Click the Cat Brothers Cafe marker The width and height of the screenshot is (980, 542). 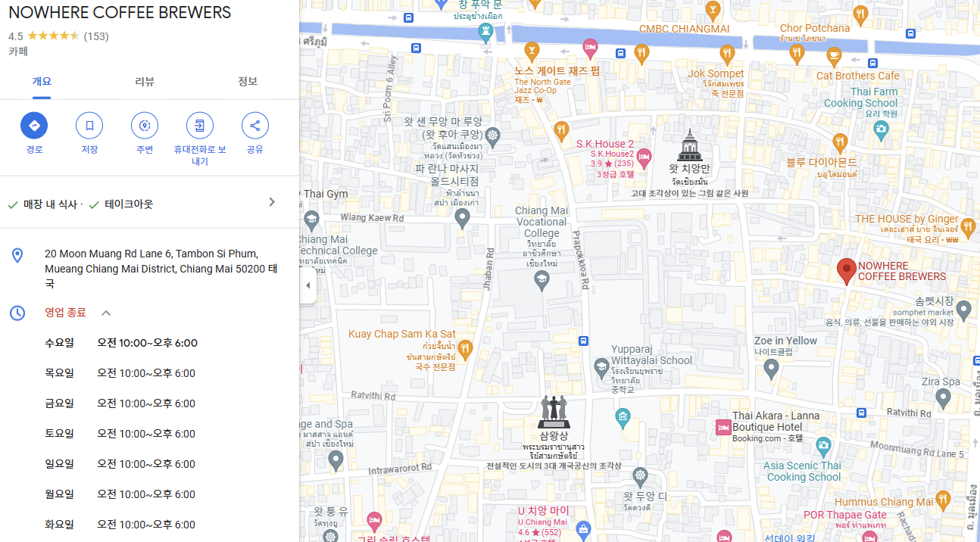coord(834,55)
